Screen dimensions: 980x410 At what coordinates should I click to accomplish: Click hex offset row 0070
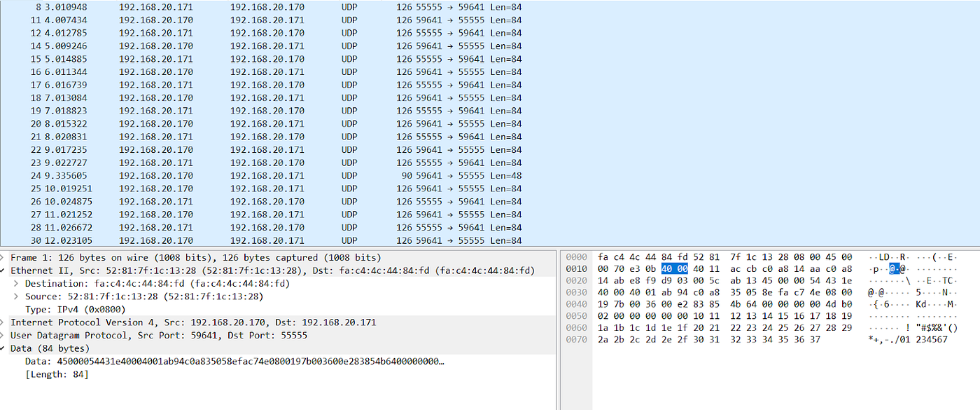(x=575, y=339)
